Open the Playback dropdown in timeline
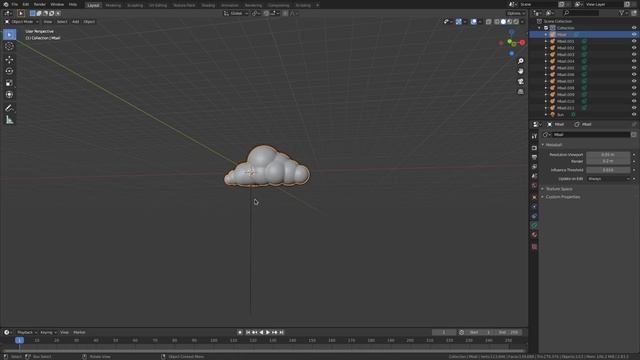The image size is (640, 360). click(x=27, y=332)
